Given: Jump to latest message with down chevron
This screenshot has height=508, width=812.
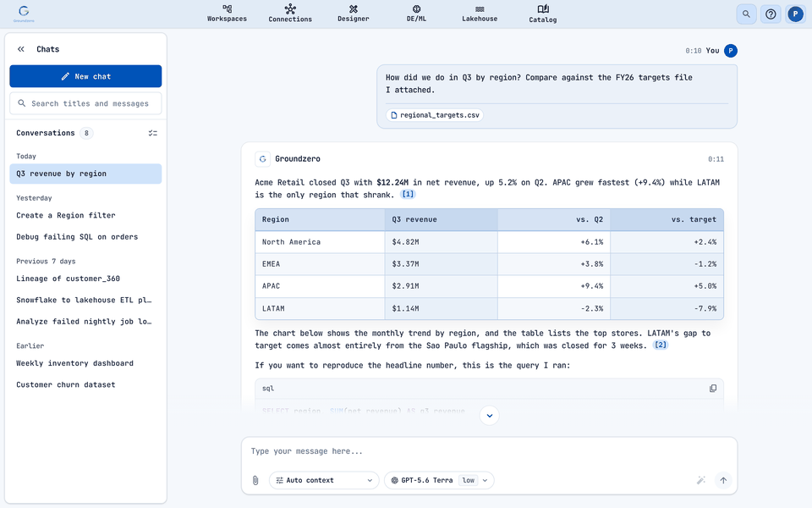Looking at the screenshot, I should click(490, 415).
